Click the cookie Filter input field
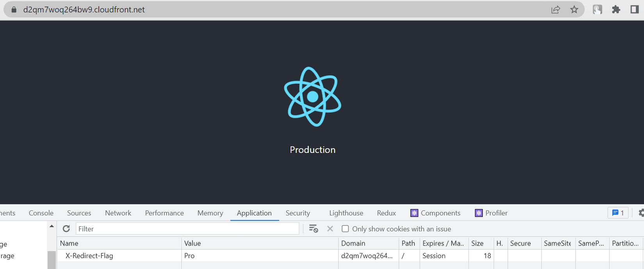This screenshot has width=644, height=269. click(x=187, y=229)
